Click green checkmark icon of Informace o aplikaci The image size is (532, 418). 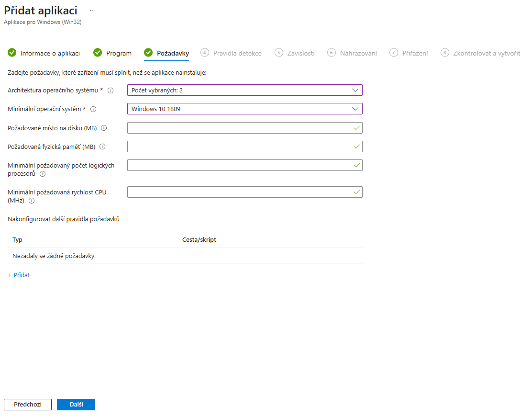[x=12, y=53]
